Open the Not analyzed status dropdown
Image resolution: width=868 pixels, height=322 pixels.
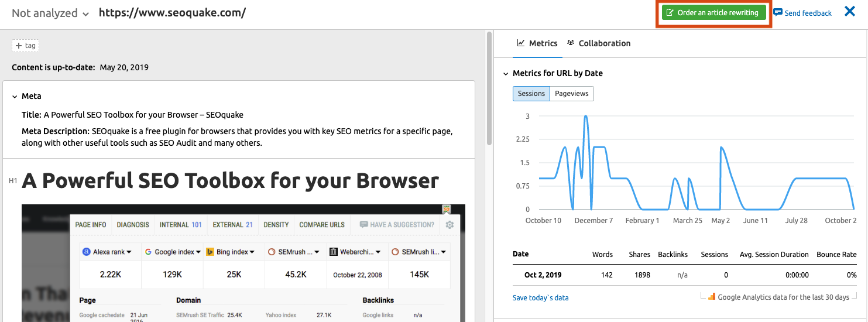(50, 13)
